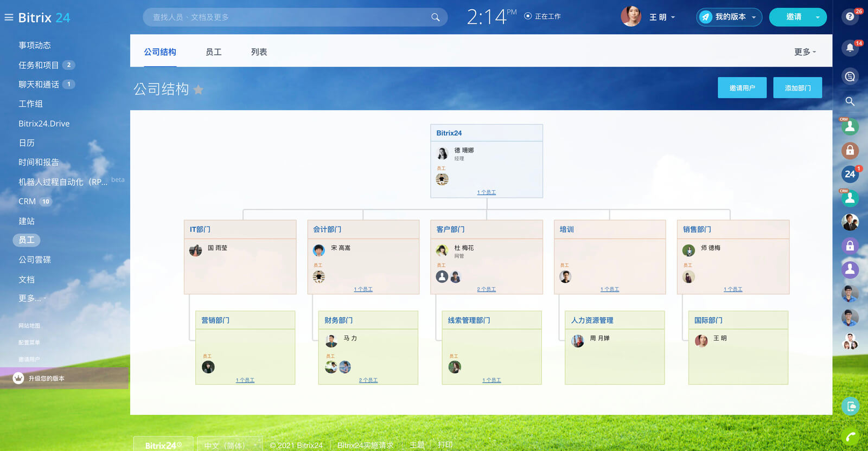Switch to the 列表 tab
868x451 pixels.
(x=259, y=52)
